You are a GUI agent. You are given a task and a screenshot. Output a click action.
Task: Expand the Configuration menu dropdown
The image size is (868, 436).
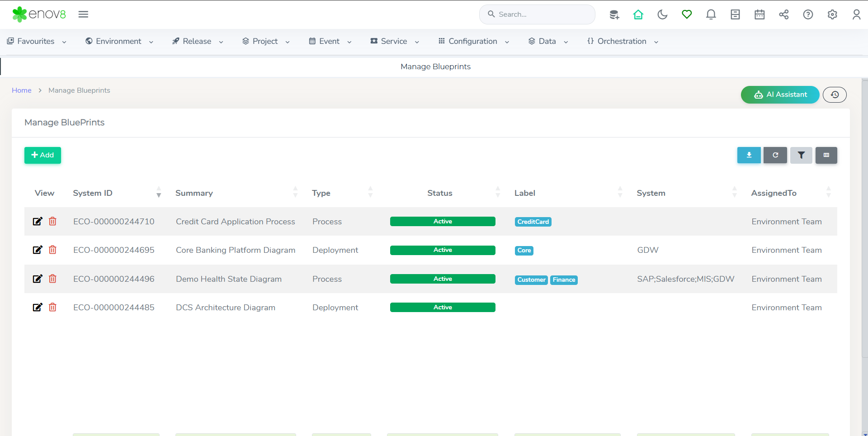pyautogui.click(x=474, y=41)
